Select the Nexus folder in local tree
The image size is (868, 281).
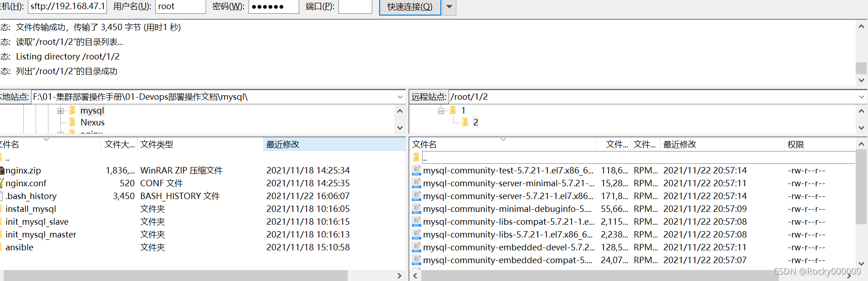pos(92,123)
